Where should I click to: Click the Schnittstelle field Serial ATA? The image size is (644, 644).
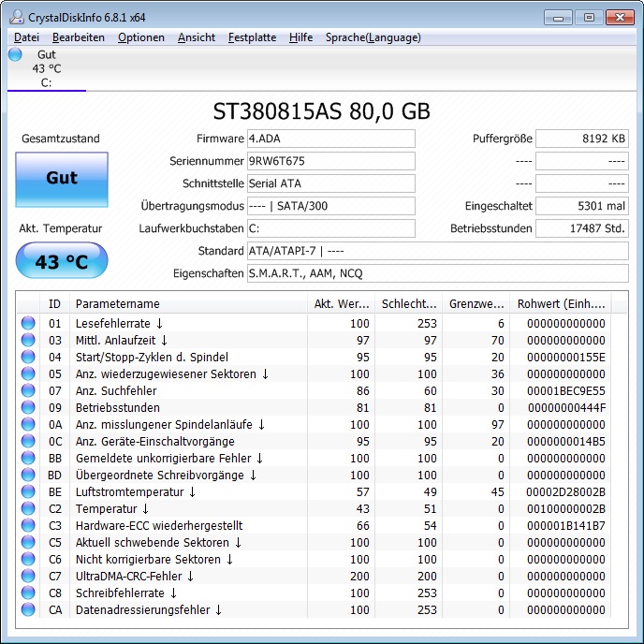(x=331, y=183)
